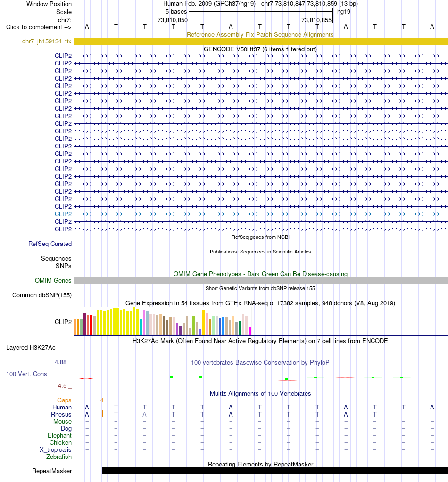This screenshot has width=448, height=482.
Task: Click the CLIP2 GTEx expression bar chart
Action: (163, 320)
